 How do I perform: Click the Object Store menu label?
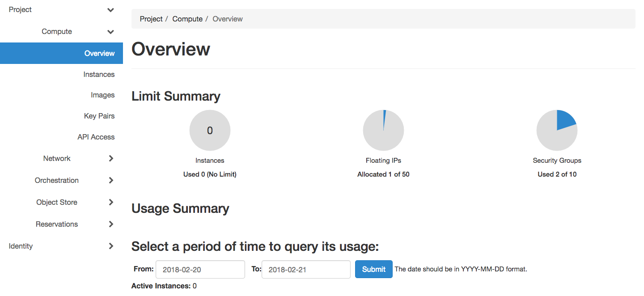tap(57, 202)
